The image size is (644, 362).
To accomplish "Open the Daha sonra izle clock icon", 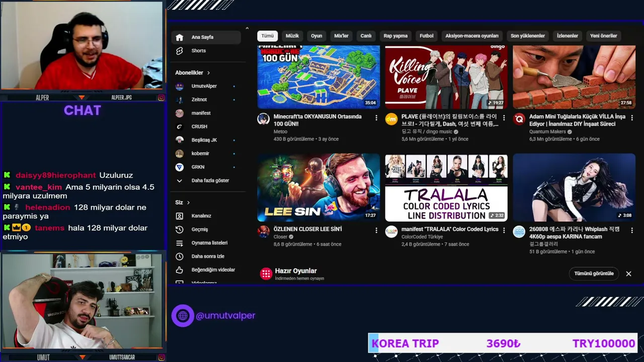I will coord(180,256).
